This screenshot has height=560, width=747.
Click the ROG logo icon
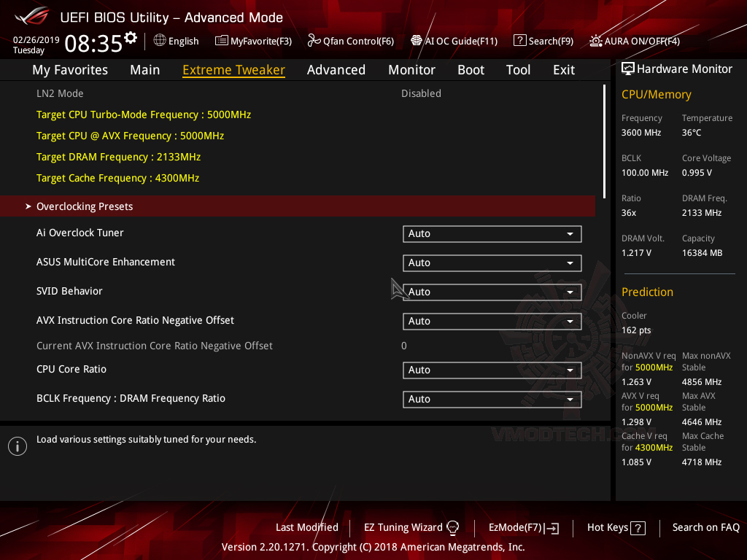tap(32, 16)
